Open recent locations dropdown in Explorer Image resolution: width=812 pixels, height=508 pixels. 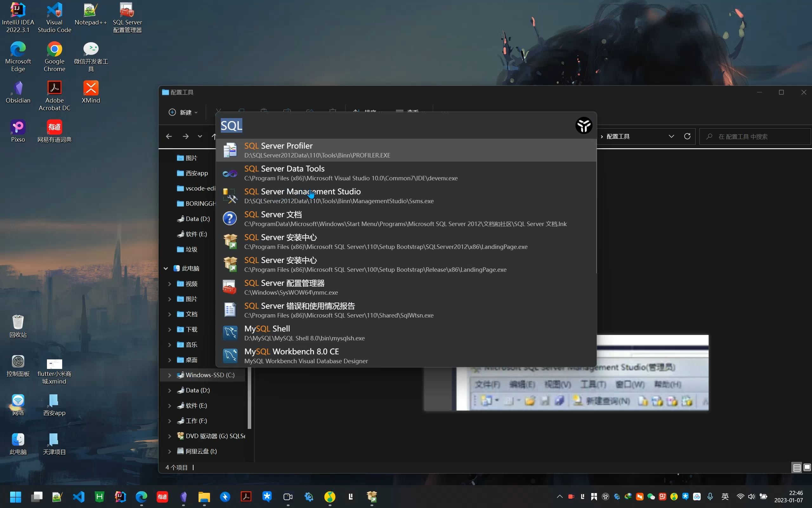(x=200, y=137)
